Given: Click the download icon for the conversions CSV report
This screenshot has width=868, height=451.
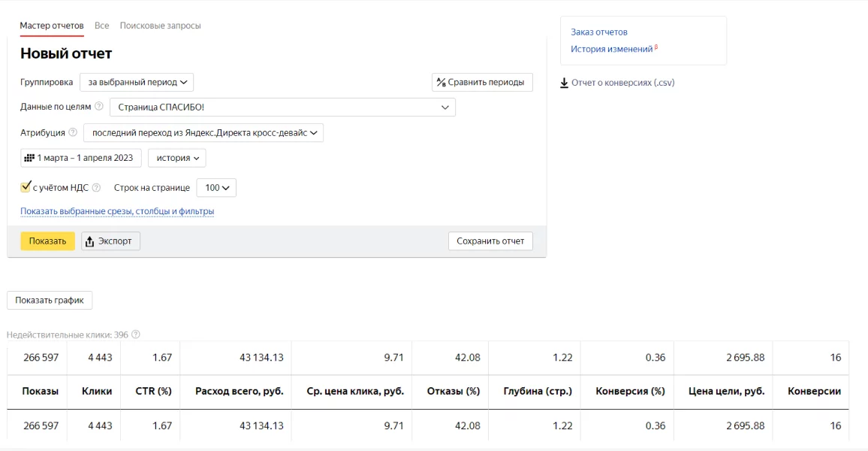Looking at the screenshot, I should 565,83.
